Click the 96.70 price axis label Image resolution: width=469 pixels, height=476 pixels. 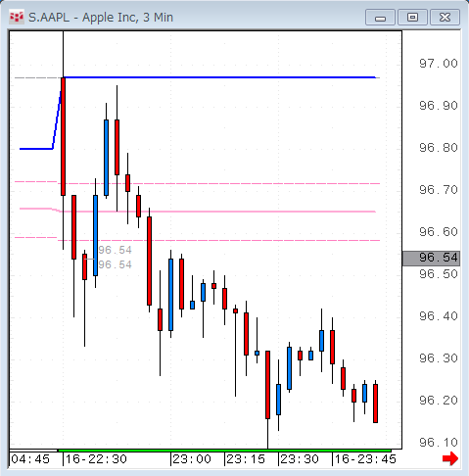pos(439,190)
